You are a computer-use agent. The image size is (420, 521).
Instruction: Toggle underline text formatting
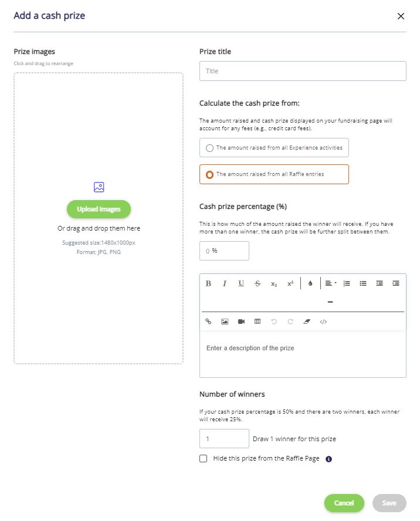pyautogui.click(x=241, y=283)
